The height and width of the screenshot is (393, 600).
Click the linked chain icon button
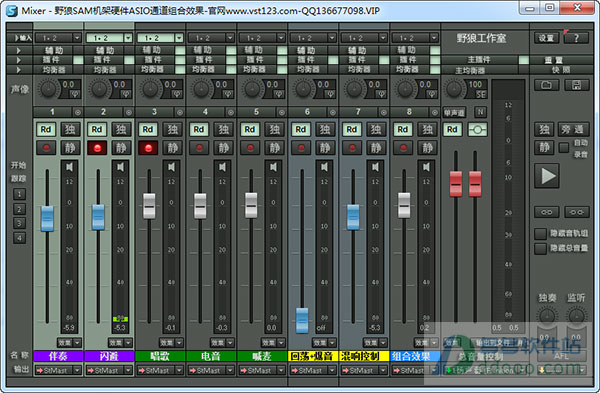pos(546,212)
